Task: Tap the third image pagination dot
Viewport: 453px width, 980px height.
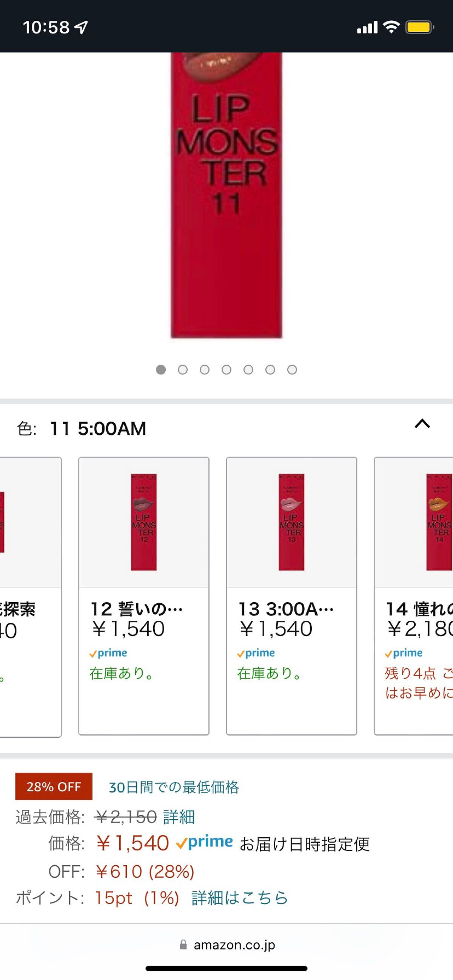Action: (x=205, y=370)
